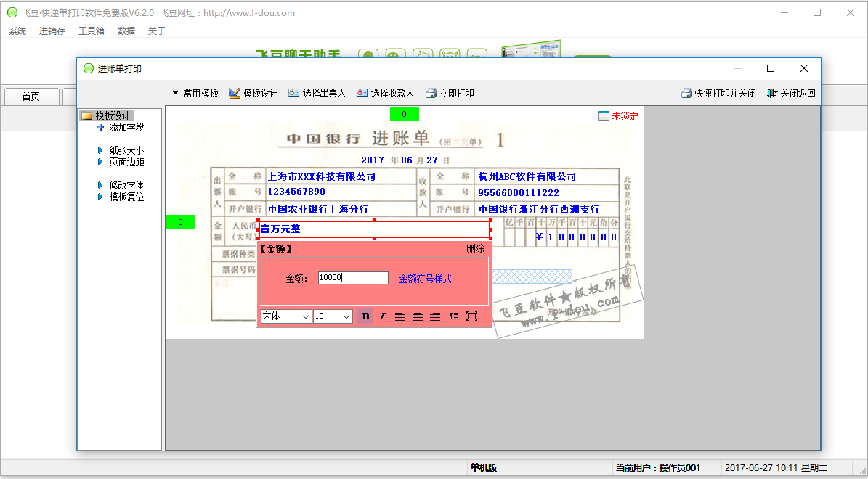Screen dimensions: 868x479
Task: Select the year 2017 date field
Action: point(373,160)
